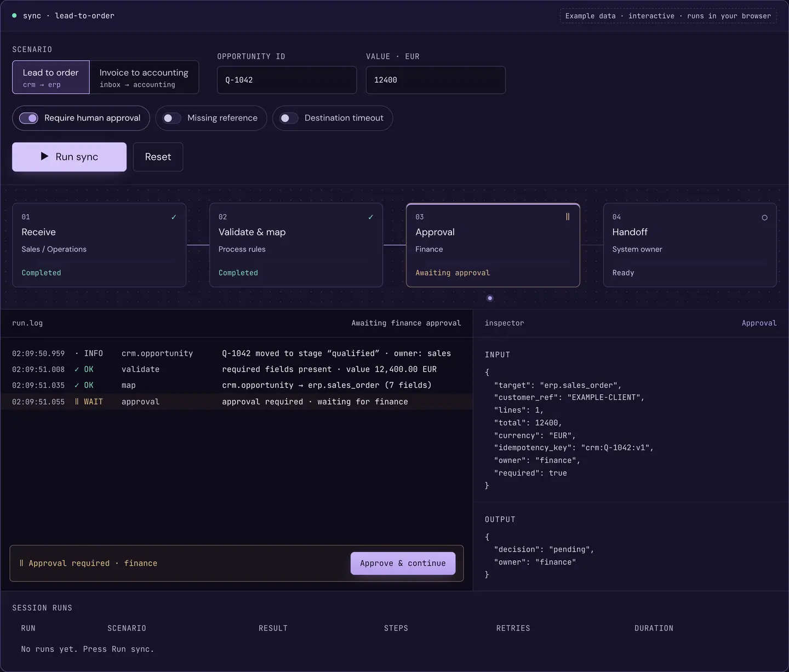Click the "idempotency_key" line in inspector input
The image size is (789, 672).
click(x=574, y=448)
